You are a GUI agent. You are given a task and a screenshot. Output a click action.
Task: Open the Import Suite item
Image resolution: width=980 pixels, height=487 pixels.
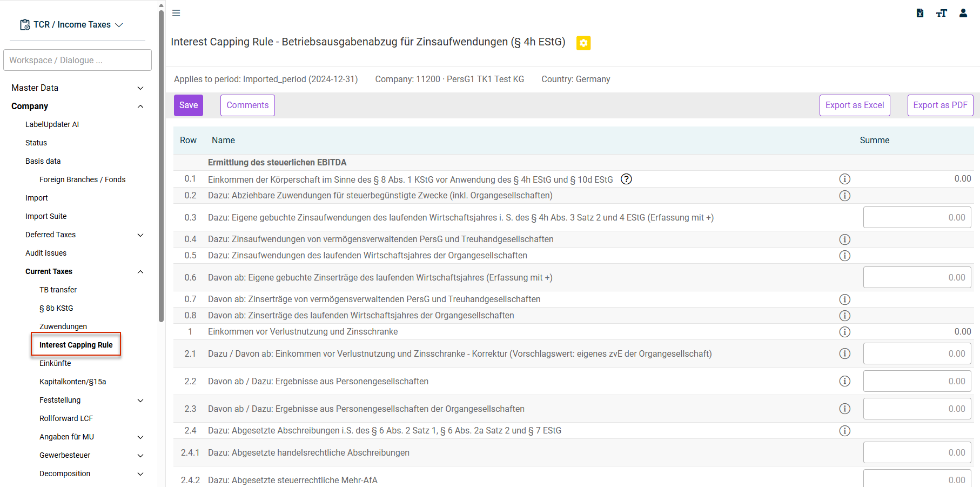46,216
